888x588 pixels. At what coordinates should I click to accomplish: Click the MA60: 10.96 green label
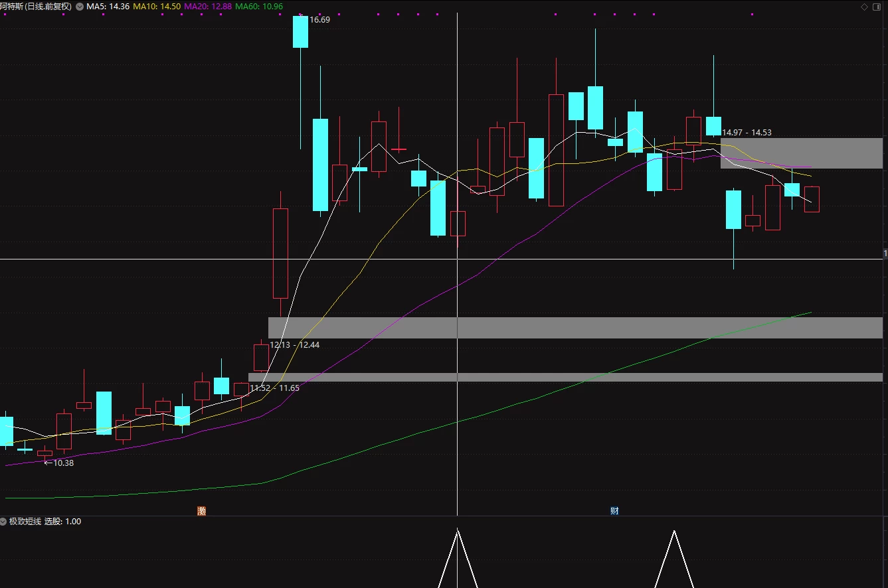click(x=259, y=7)
